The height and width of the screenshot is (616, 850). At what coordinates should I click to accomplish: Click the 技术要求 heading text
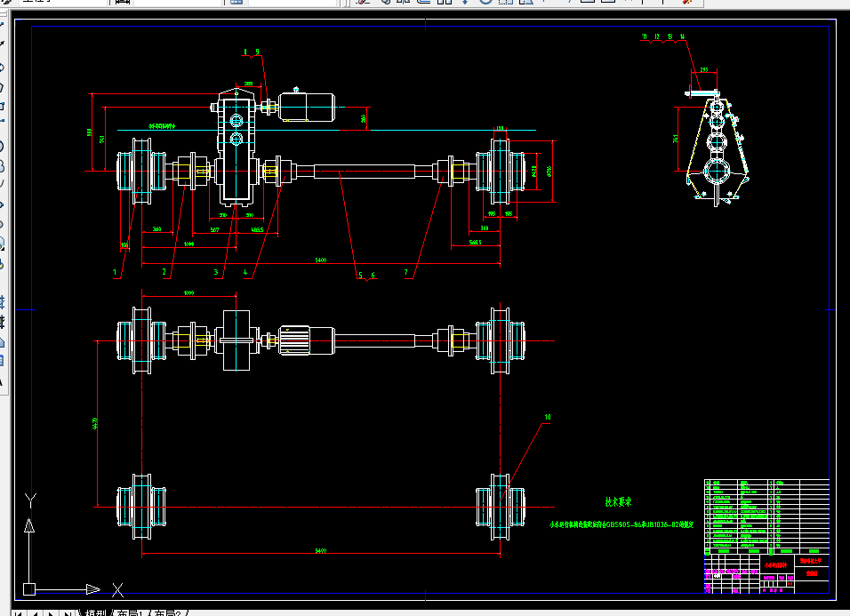pos(618,502)
